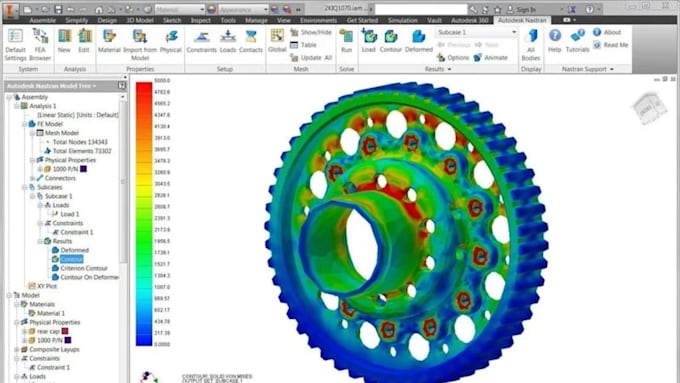Click the model tree help icon

point(121,86)
